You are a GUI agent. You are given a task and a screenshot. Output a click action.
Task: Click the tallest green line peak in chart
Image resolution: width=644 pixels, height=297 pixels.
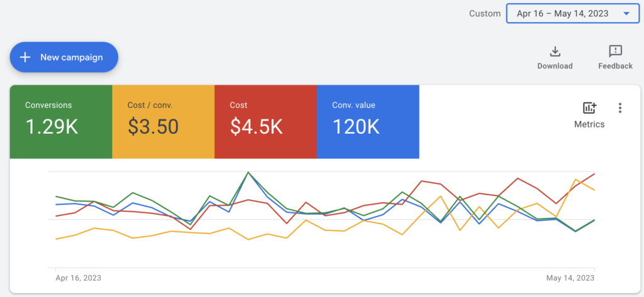[x=248, y=172]
